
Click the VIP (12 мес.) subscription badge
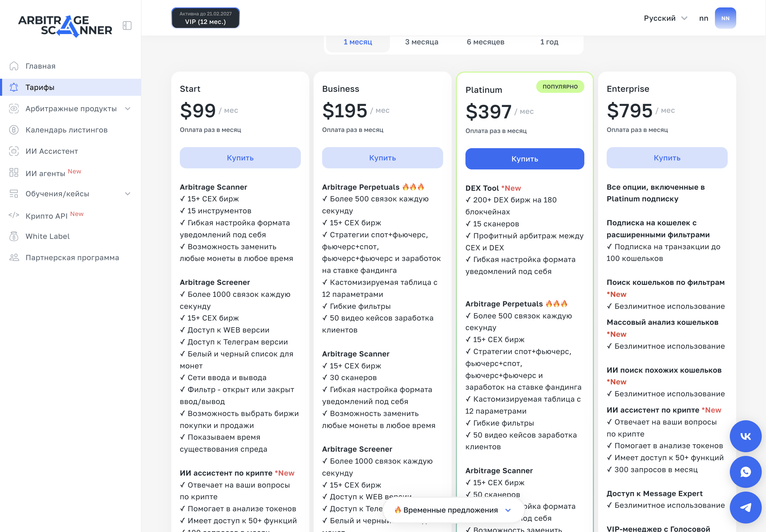point(205,18)
